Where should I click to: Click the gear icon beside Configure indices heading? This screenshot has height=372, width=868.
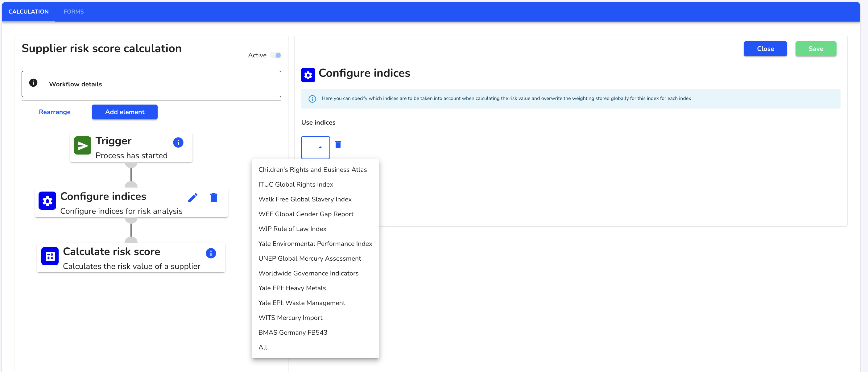(x=308, y=75)
